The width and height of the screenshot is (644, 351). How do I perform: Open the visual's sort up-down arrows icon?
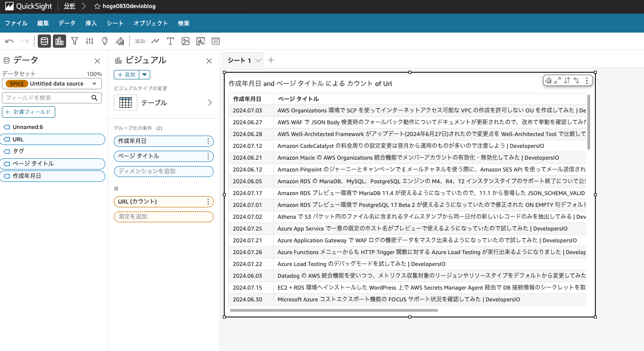[x=567, y=80]
